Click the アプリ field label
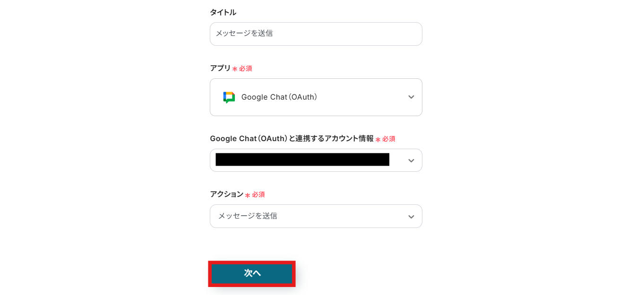 [x=220, y=68]
